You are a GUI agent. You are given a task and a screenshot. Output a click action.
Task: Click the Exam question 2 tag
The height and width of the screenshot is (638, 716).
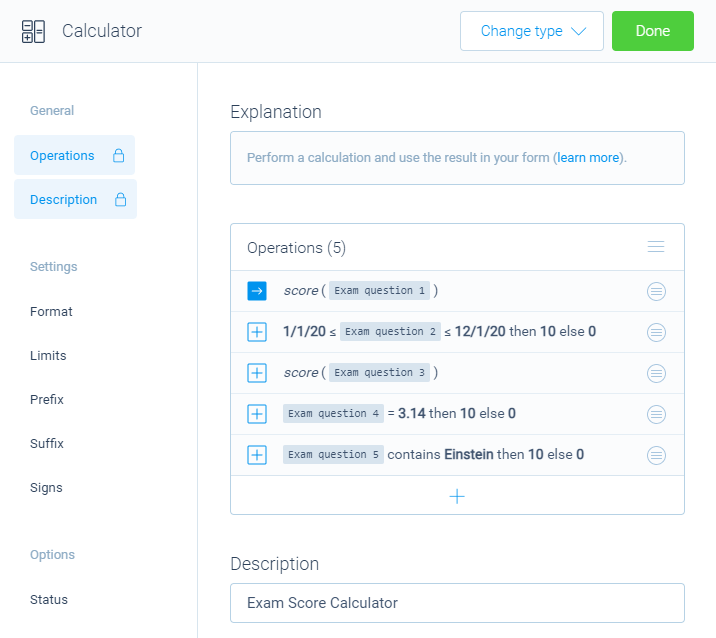[390, 332]
